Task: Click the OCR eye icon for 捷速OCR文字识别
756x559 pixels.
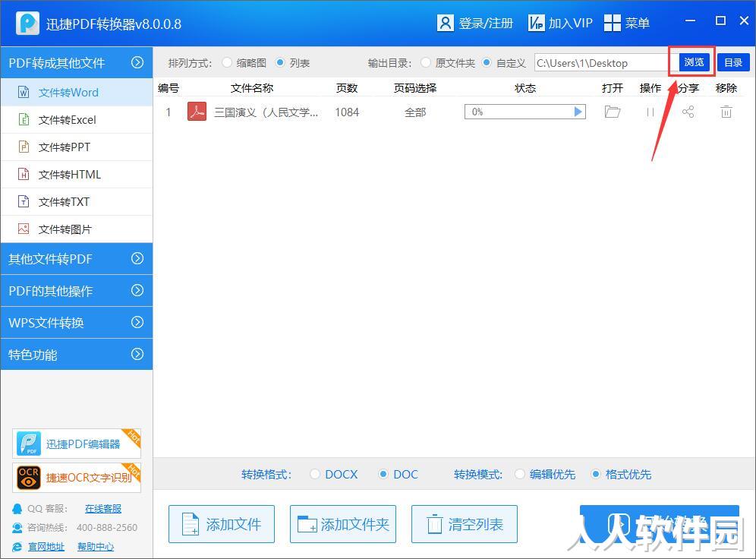Action: 29,478
